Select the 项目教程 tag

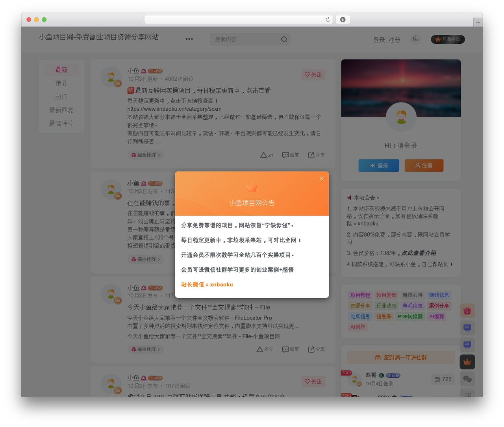[360, 295]
